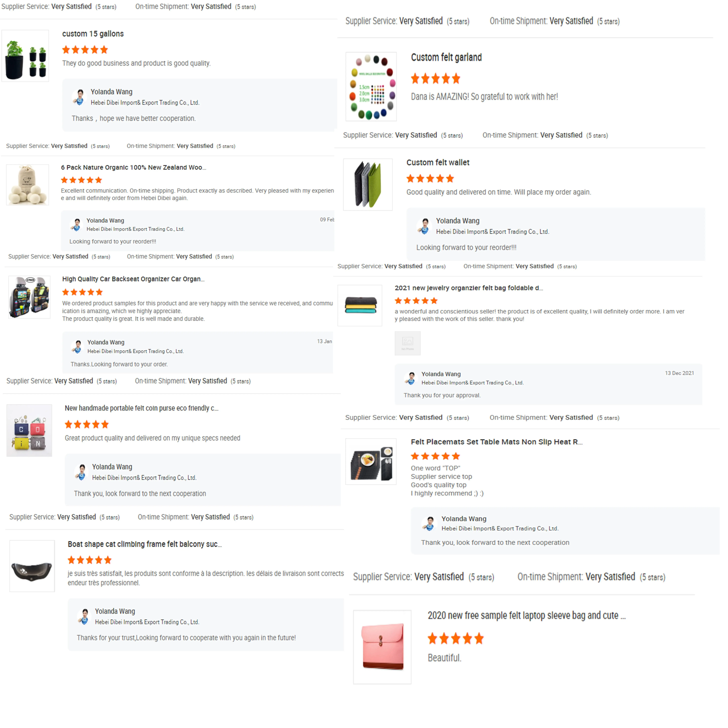The height and width of the screenshot is (728, 728).
Task: Open the Custom felt garland product image
Action: pyautogui.click(x=371, y=87)
